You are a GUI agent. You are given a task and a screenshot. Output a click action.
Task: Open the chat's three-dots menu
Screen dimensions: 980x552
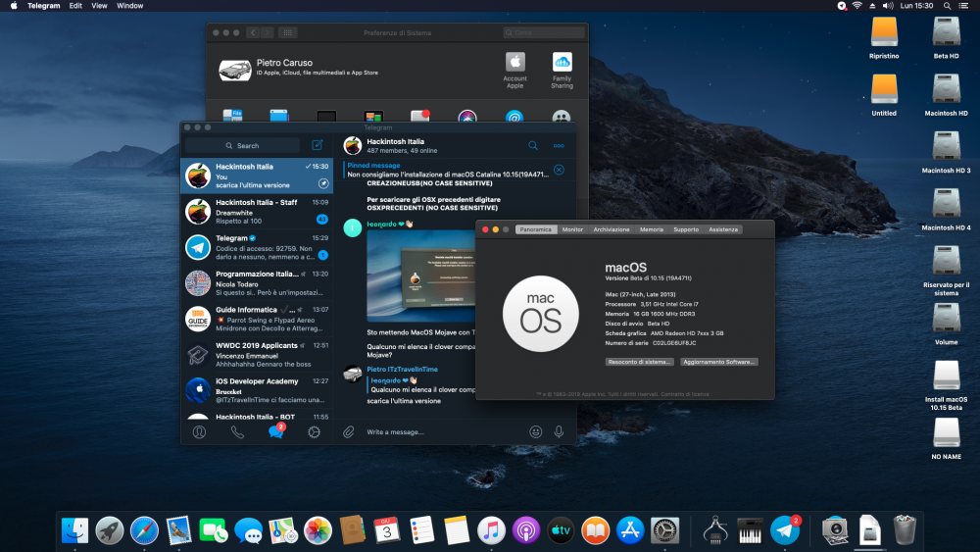(x=559, y=146)
